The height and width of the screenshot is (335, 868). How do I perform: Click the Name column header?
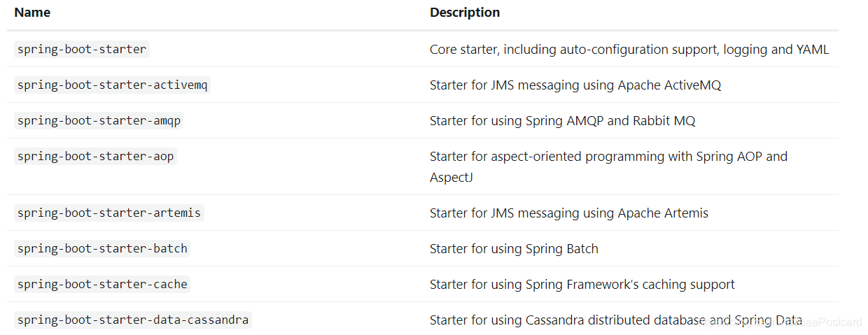pyautogui.click(x=32, y=13)
